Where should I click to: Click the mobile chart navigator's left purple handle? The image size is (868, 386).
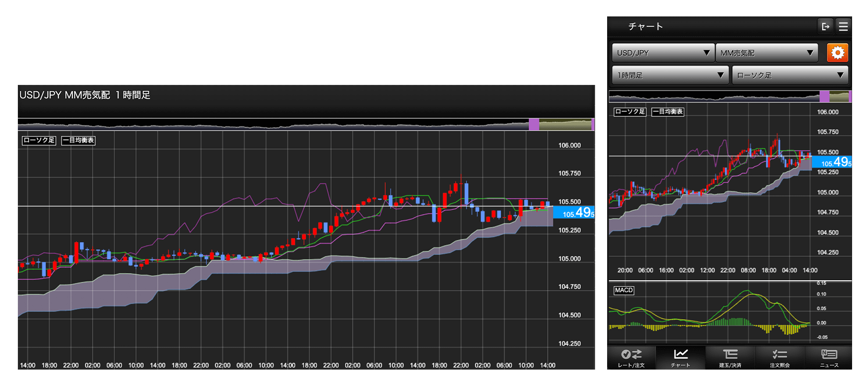click(824, 96)
